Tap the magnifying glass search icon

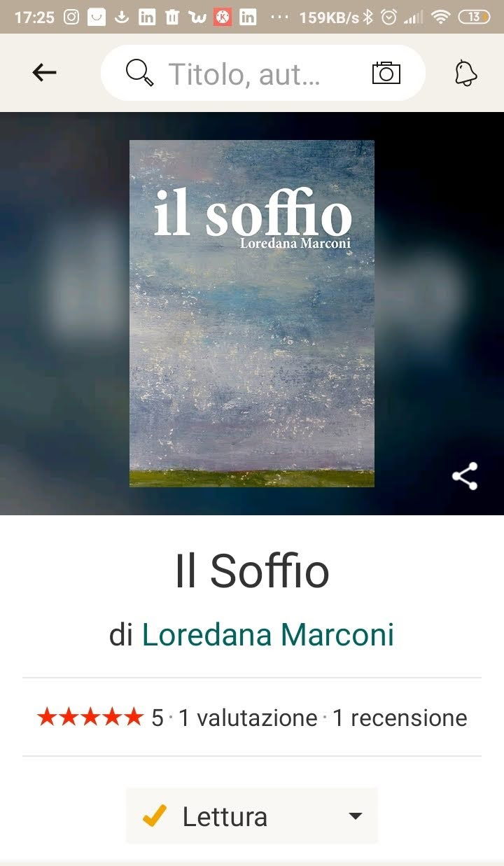[x=139, y=73]
